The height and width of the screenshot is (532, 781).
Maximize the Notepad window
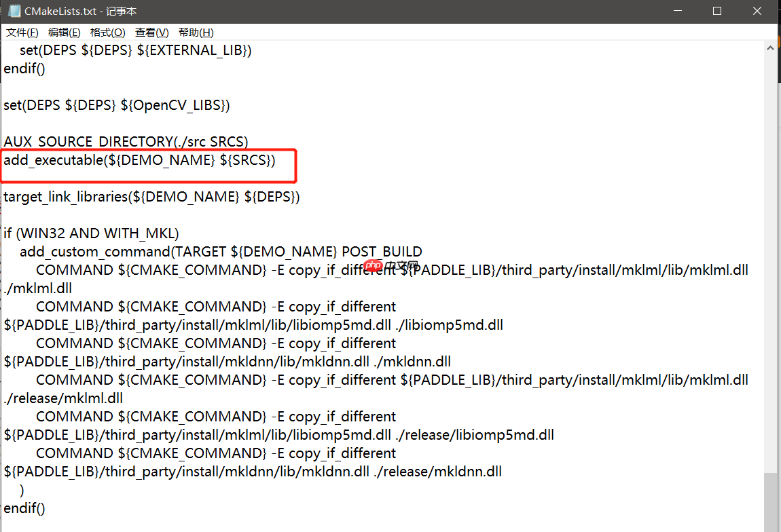pos(717,11)
